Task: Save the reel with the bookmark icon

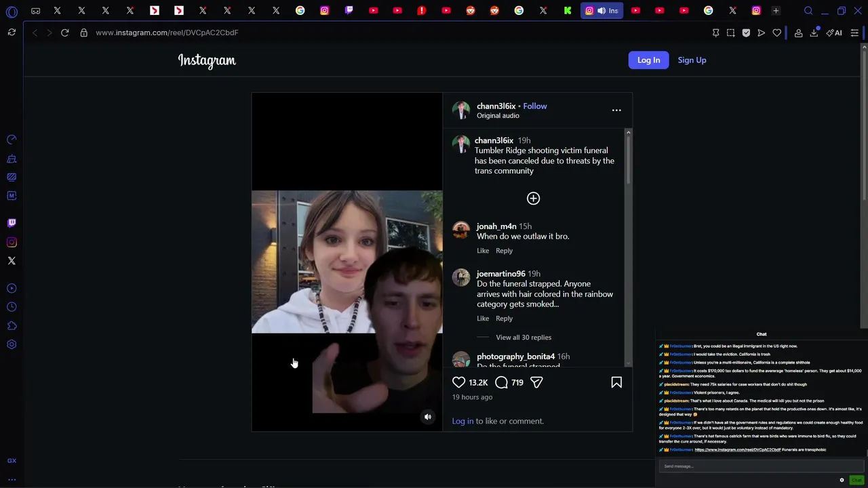Action: 616,382
